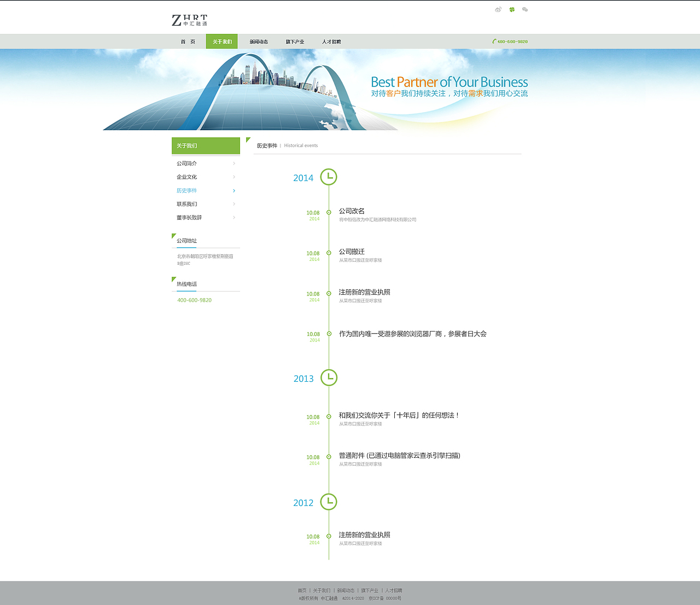Click the chevron next to 董事长致辞
The height and width of the screenshot is (605, 700).
[234, 218]
